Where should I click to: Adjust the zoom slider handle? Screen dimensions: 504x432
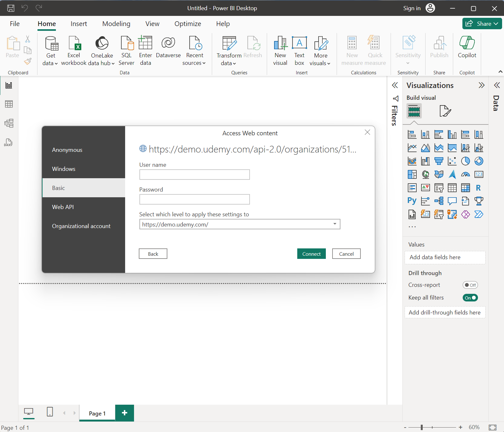pos(422,427)
